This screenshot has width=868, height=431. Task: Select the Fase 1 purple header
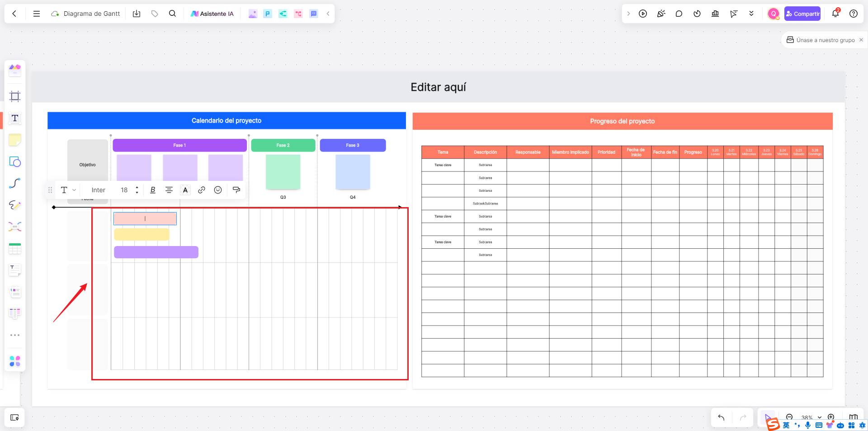pyautogui.click(x=179, y=145)
